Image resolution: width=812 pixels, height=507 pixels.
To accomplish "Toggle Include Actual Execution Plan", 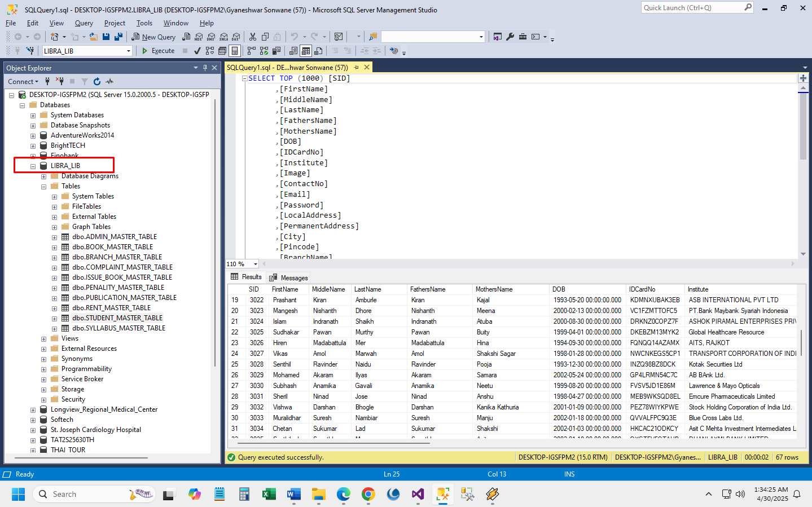I will click(x=251, y=51).
